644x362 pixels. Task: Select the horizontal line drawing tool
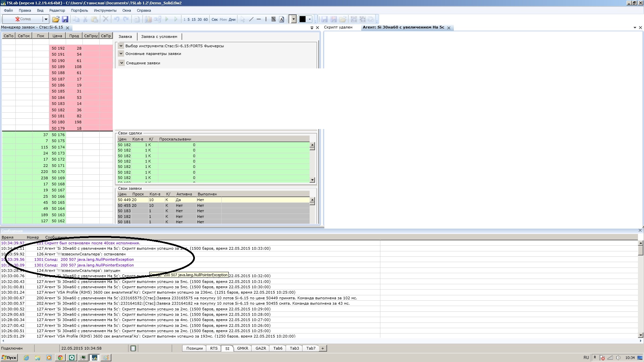point(259,19)
